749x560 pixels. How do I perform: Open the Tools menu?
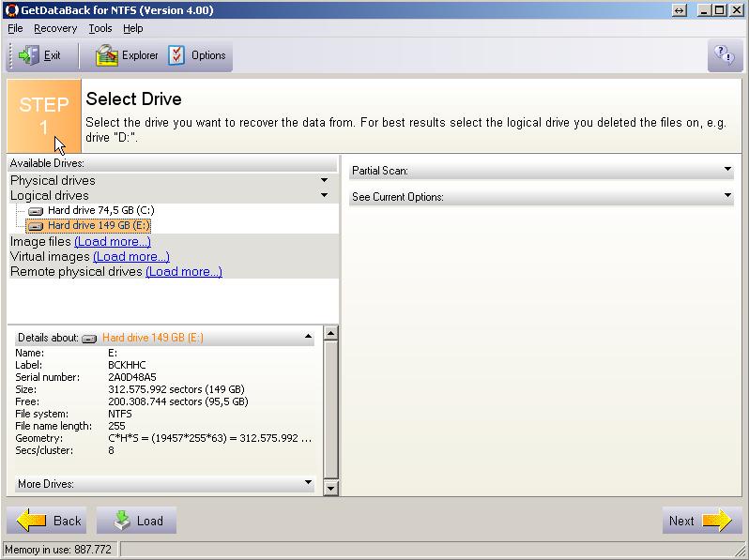coord(100,29)
